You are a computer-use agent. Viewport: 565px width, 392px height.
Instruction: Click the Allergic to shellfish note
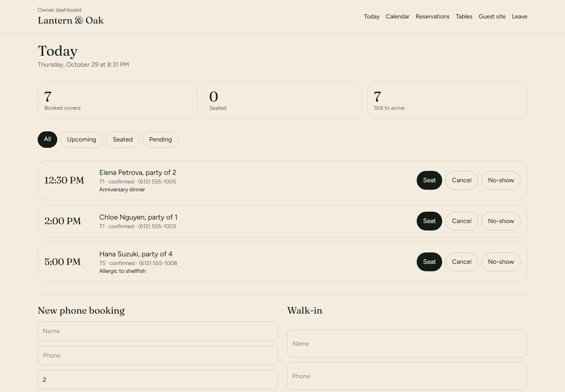[122, 271]
